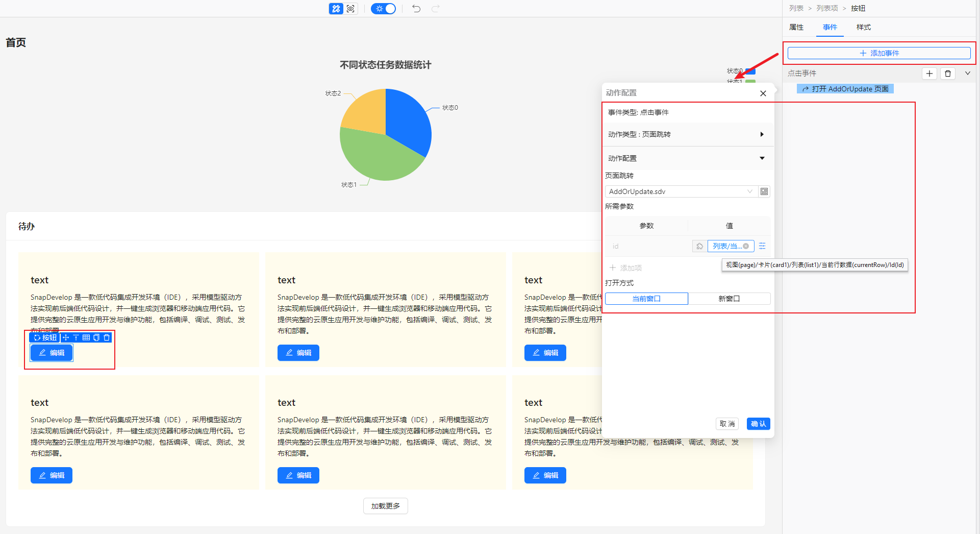Clear the id parameter's bound value
The height and width of the screenshot is (534, 980).
(x=746, y=246)
